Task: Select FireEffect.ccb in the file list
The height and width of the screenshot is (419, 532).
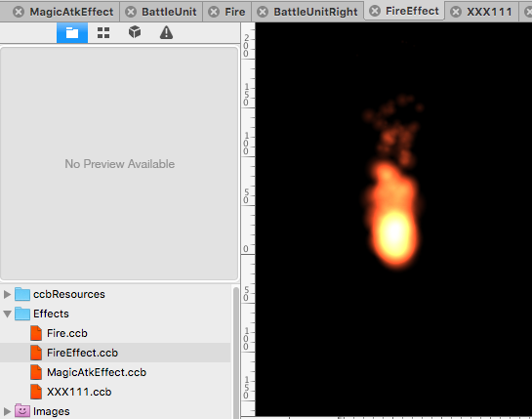Action: tap(115, 353)
